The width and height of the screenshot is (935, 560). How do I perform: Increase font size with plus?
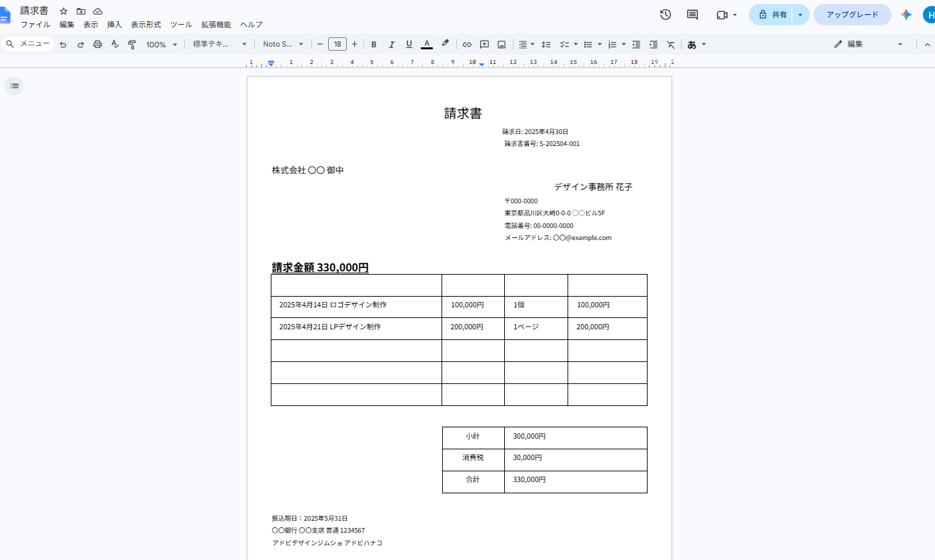[x=354, y=45]
